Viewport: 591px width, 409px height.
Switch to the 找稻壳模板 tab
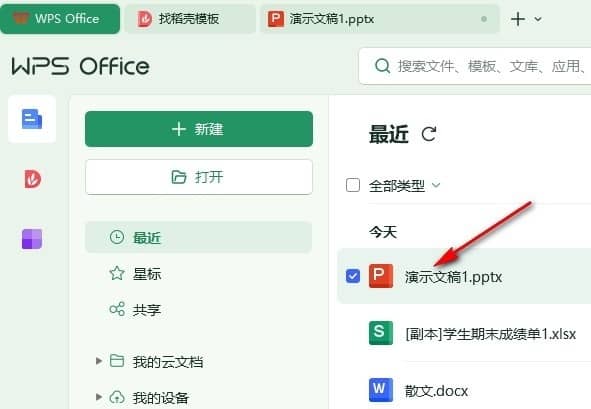tap(190, 19)
